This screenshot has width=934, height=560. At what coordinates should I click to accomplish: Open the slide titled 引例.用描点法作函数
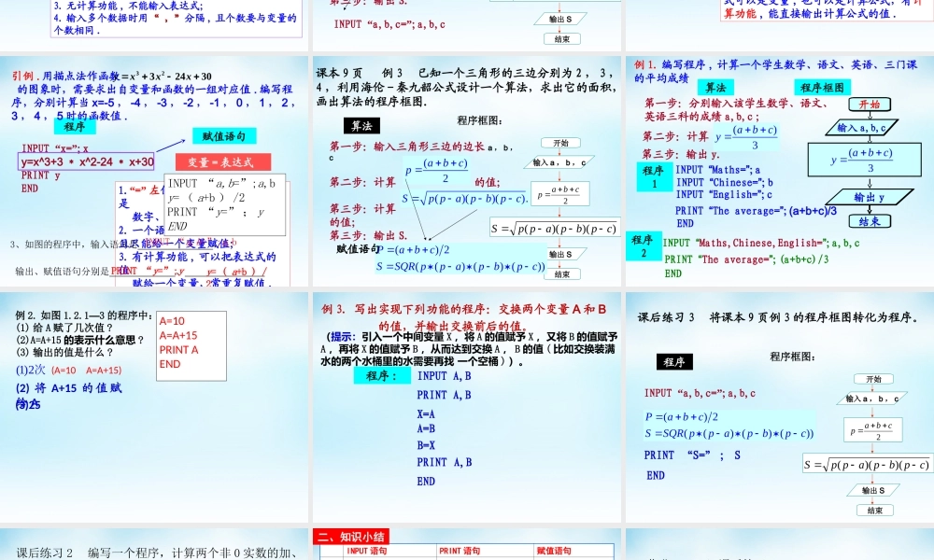(x=154, y=172)
